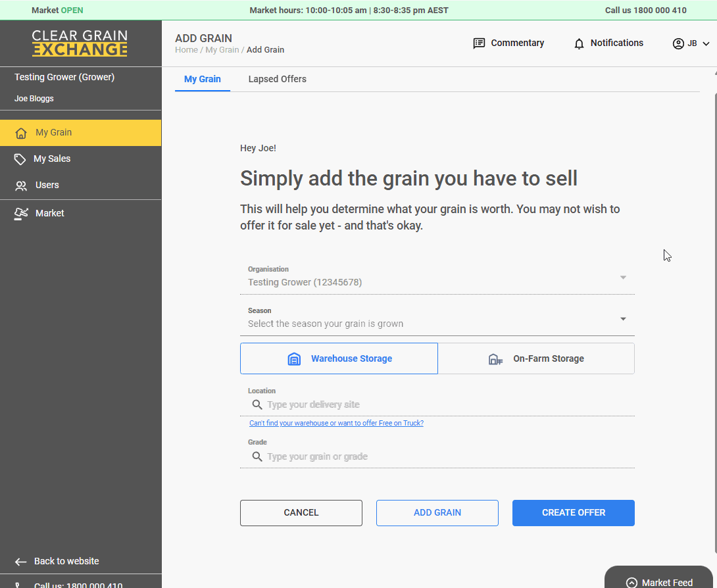Open the My Grain breadcrumb link

click(x=222, y=50)
